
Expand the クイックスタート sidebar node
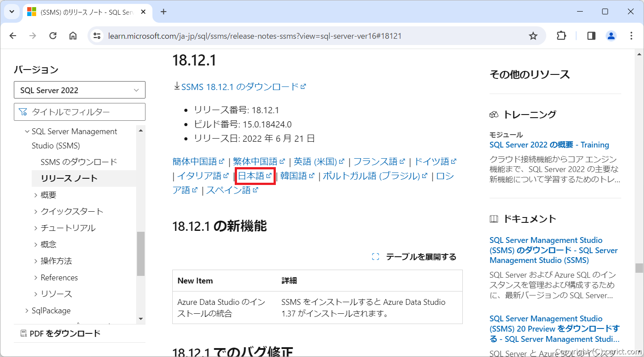pyautogui.click(x=35, y=211)
